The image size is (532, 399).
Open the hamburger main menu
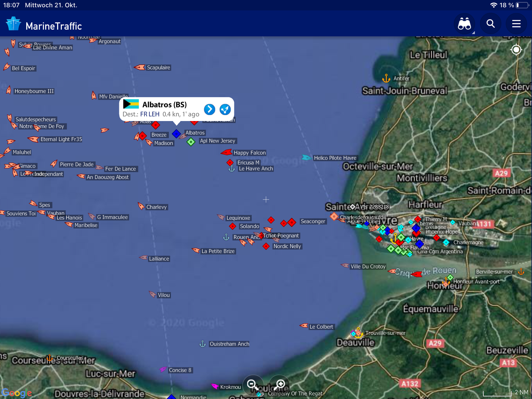(516, 24)
